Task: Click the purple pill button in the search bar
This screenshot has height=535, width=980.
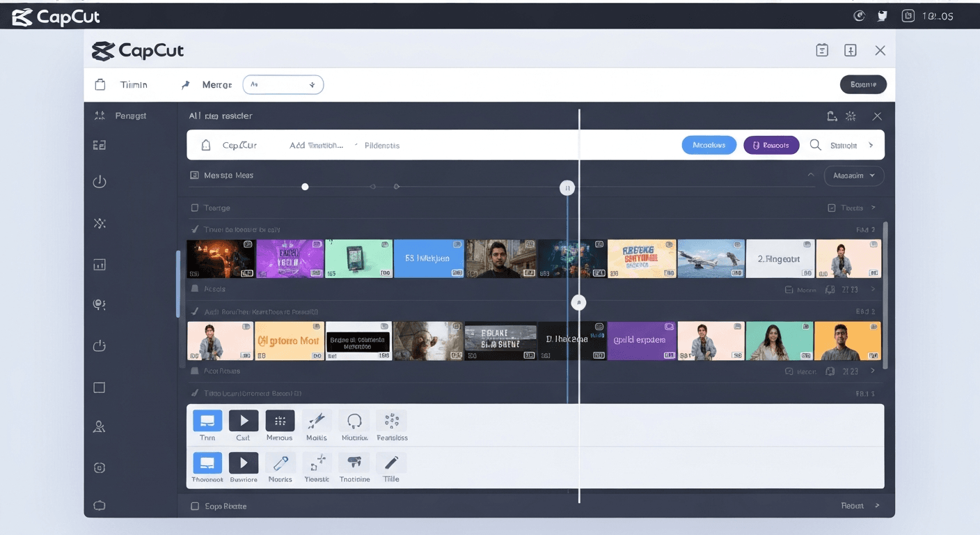Action: pyautogui.click(x=771, y=145)
